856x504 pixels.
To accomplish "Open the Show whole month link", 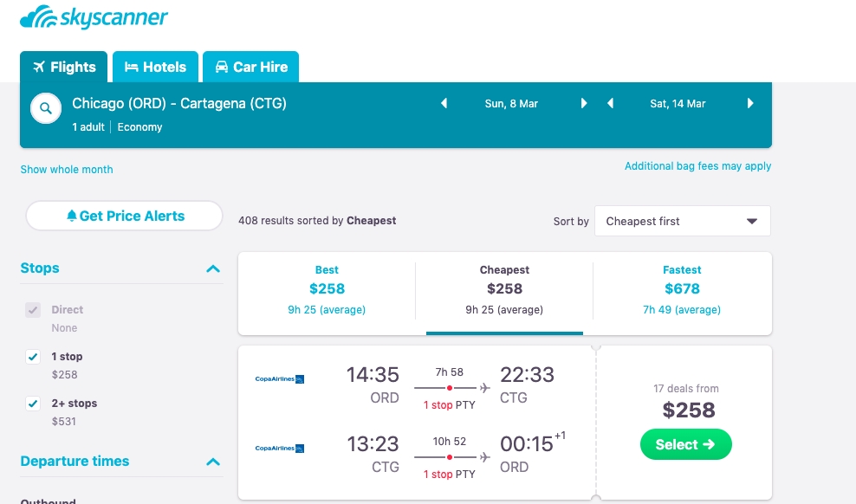I will pos(67,170).
